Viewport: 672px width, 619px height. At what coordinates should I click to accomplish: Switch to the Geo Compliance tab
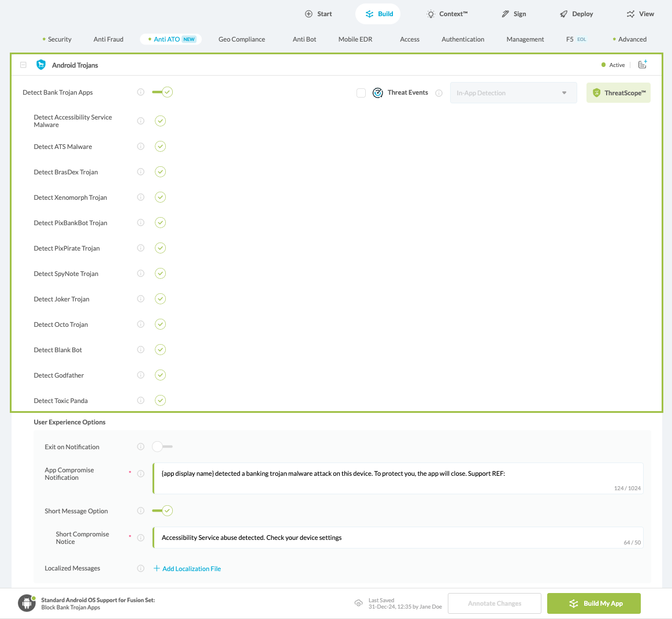(242, 39)
